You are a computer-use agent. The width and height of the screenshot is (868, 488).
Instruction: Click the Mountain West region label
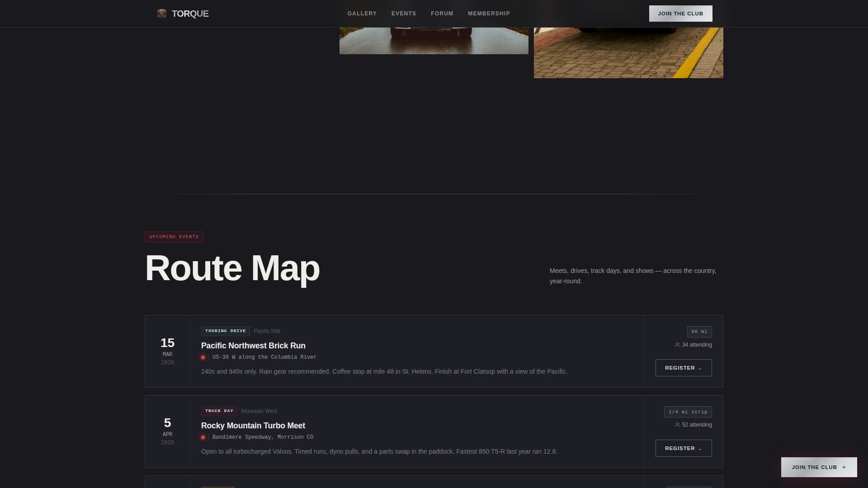259,411
